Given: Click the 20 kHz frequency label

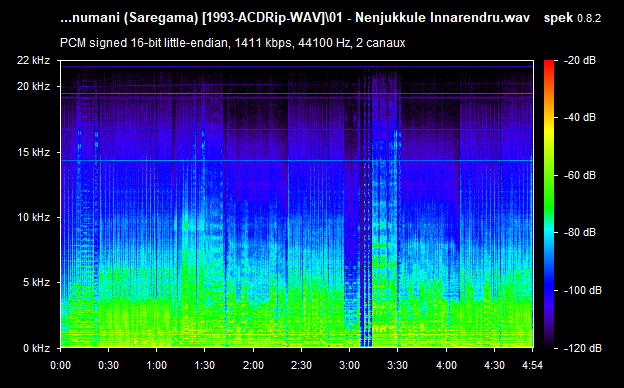Looking at the screenshot, I should [x=33, y=86].
